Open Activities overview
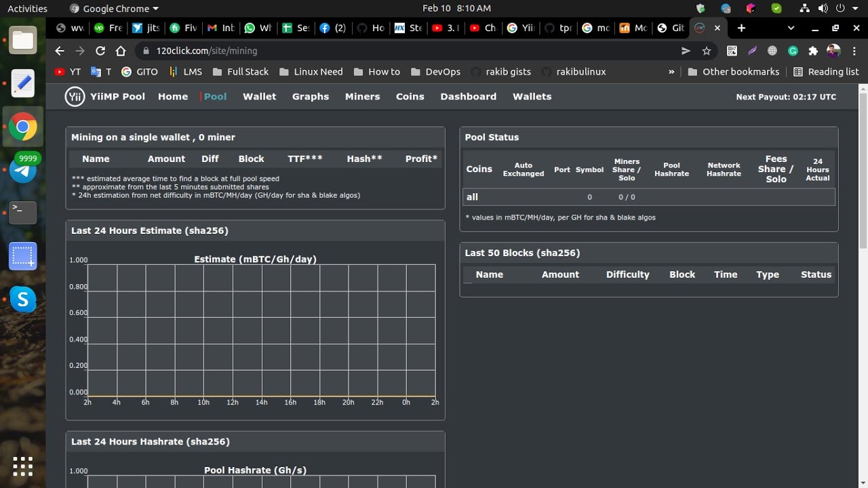The image size is (868, 488). (x=27, y=8)
